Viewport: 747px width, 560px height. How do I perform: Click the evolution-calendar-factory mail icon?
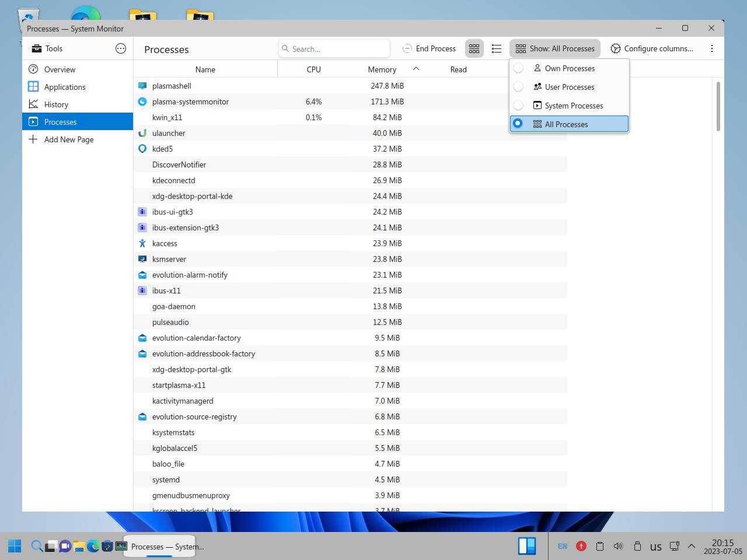[142, 338]
